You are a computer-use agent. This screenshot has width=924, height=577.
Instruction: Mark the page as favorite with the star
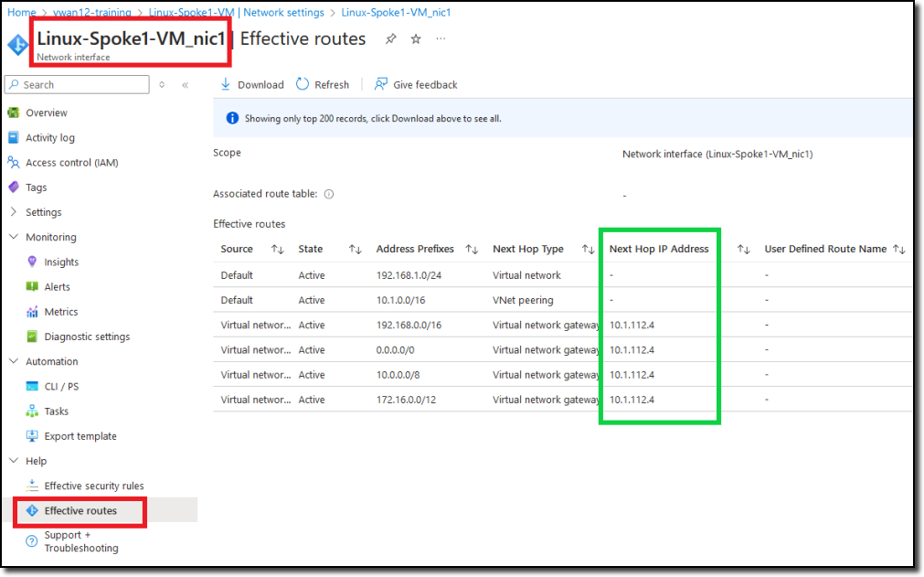416,39
